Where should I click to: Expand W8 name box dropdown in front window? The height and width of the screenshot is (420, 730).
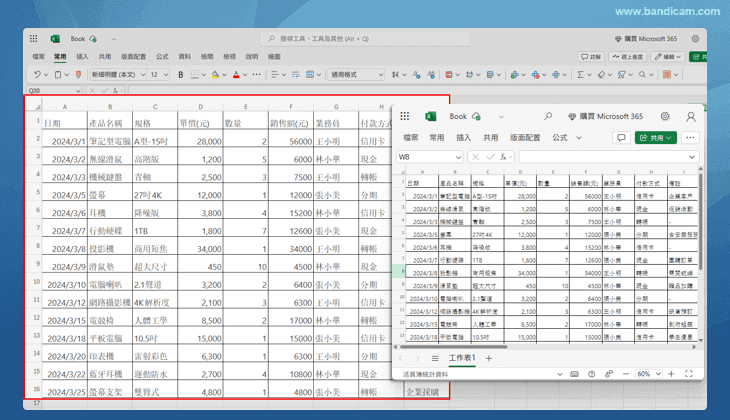(458, 157)
